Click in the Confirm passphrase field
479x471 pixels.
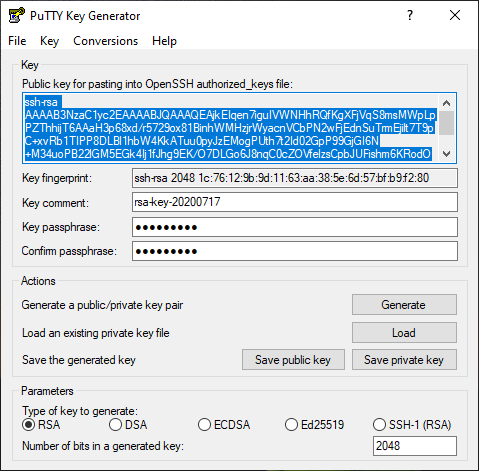[x=295, y=251]
